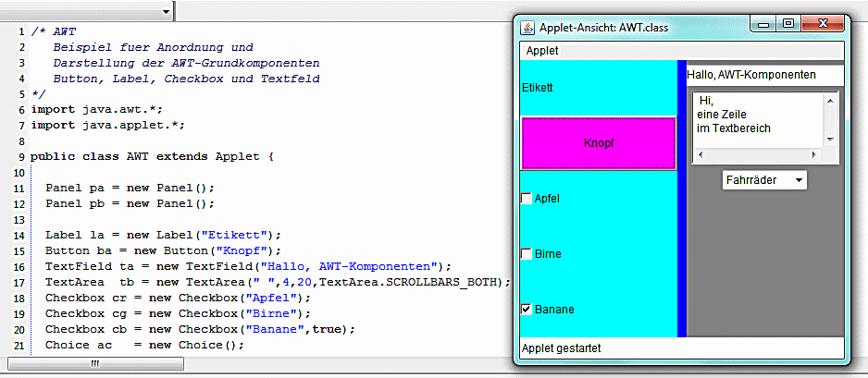Uncheck the Banane checkbox

coord(527,310)
